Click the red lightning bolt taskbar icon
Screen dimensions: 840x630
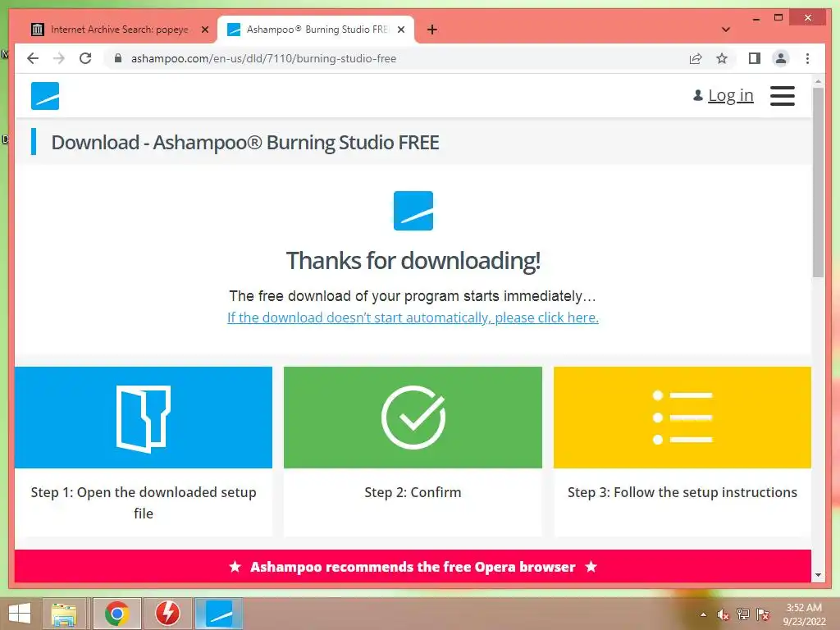[167, 614]
